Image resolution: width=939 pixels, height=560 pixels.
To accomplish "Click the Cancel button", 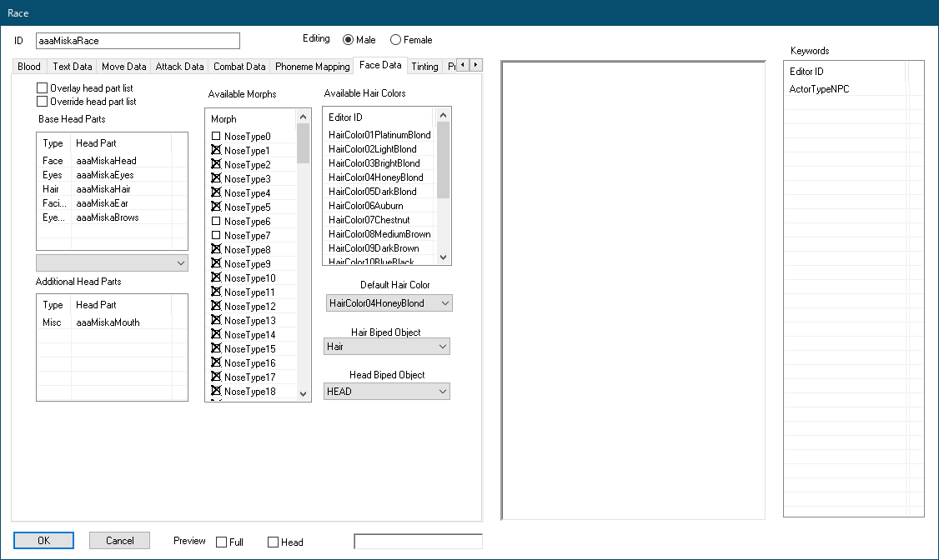I will 119,541.
